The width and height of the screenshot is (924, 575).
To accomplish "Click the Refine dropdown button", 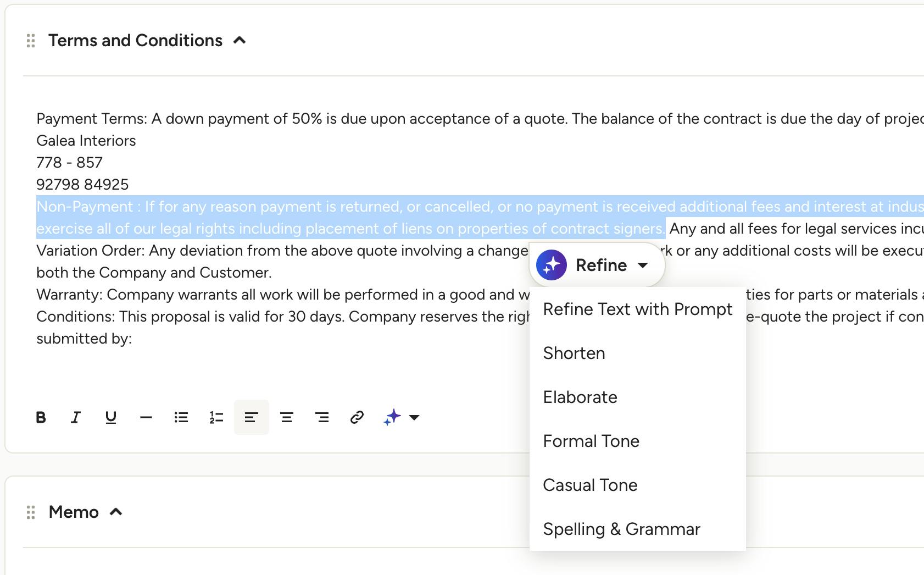I will pos(597,265).
